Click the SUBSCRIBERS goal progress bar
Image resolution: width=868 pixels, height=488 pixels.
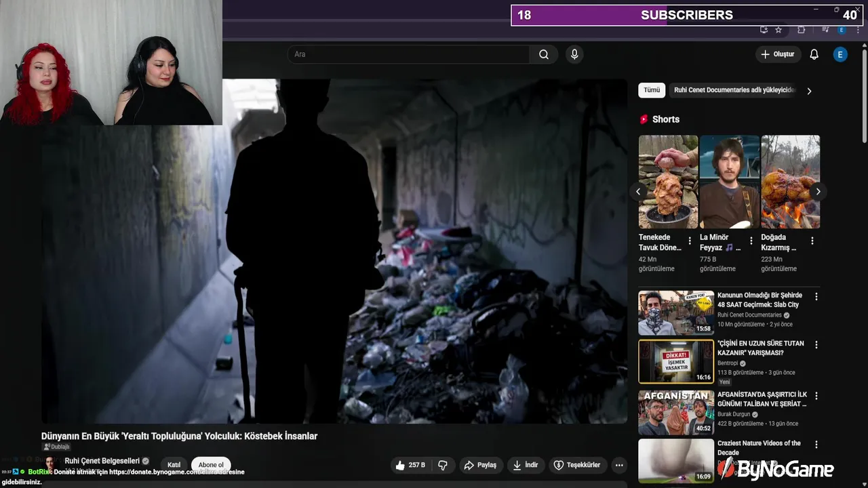point(687,15)
